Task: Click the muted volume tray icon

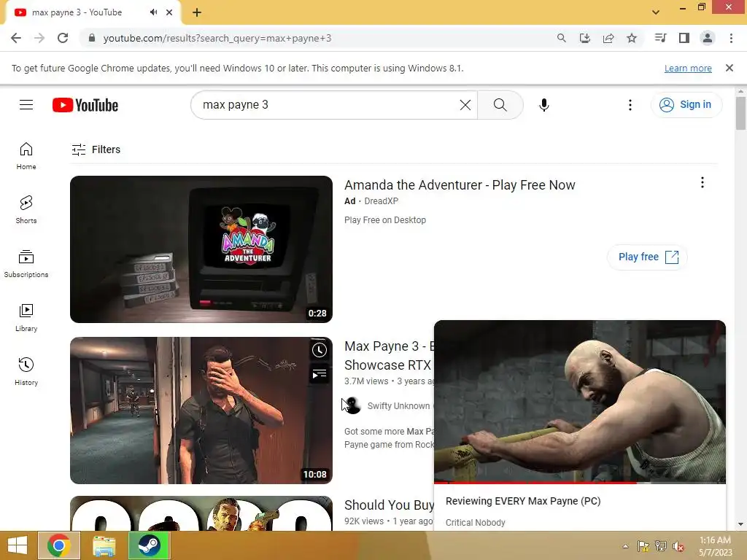Action: point(678,546)
